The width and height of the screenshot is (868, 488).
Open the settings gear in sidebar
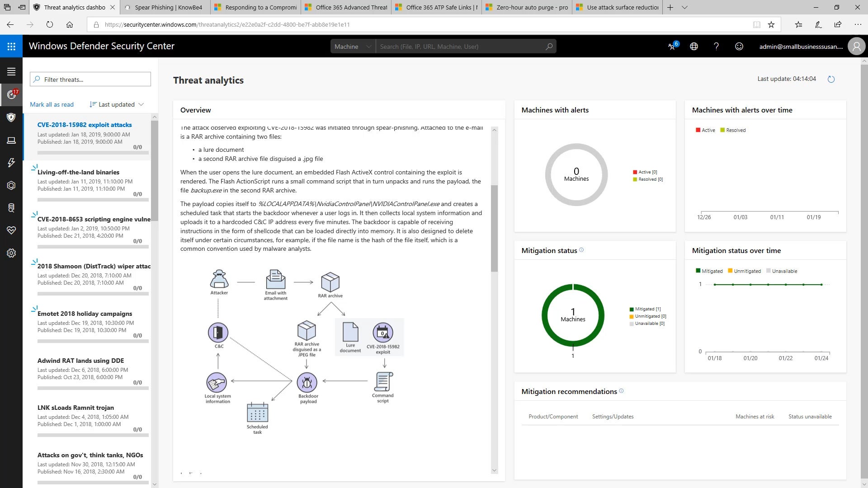(11, 253)
